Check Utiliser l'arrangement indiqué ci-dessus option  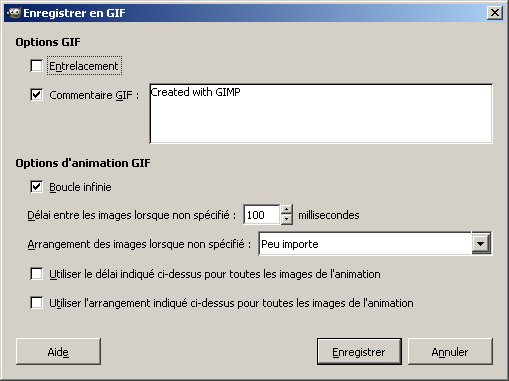tap(36, 303)
